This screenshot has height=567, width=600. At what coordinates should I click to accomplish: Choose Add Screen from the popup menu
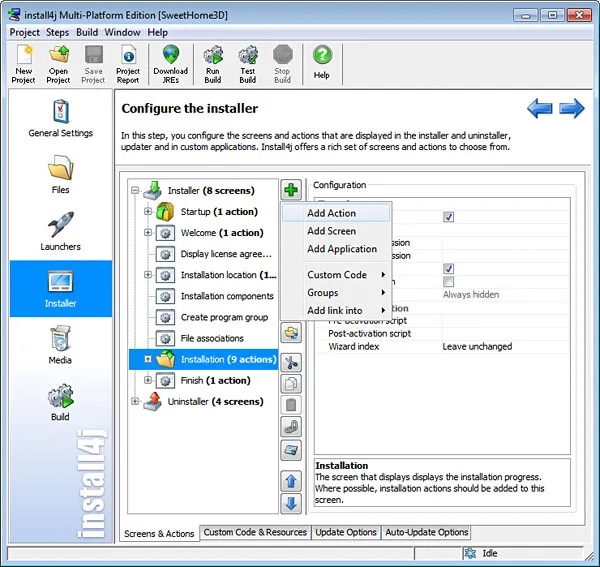336,231
